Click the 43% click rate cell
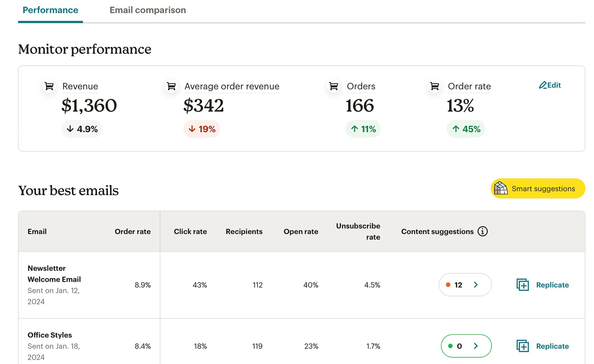This screenshot has height=364, width=594. click(x=200, y=285)
